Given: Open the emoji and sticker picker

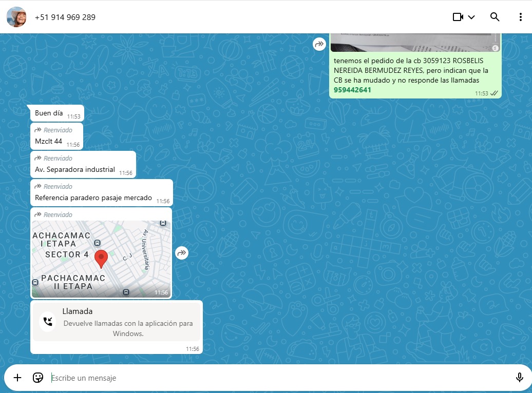Looking at the screenshot, I should coord(38,378).
